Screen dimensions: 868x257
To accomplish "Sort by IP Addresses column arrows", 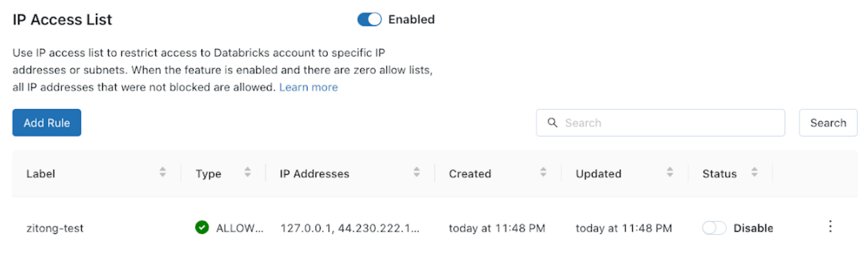I will pyautogui.click(x=417, y=173).
